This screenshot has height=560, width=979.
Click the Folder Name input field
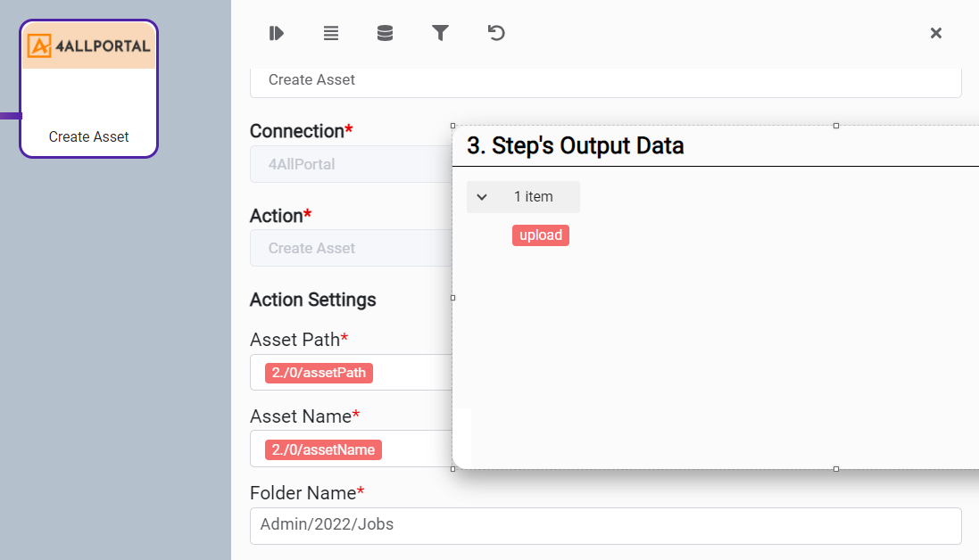[605, 525]
